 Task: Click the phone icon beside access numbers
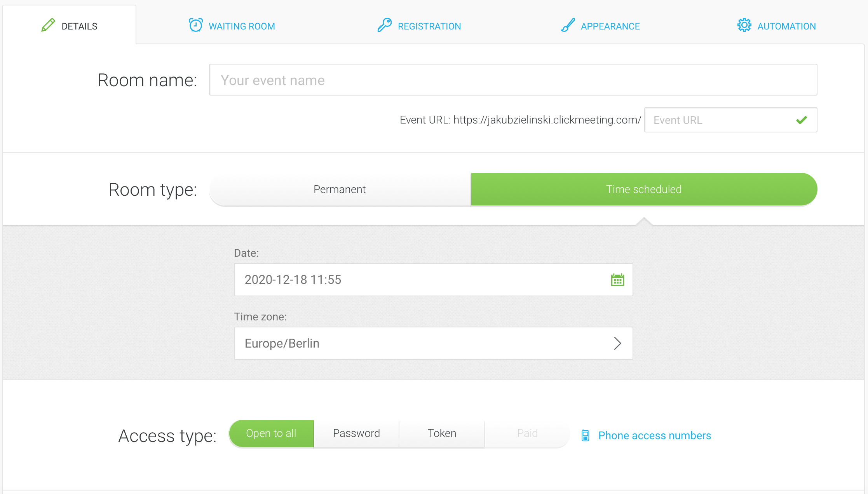(585, 435)
